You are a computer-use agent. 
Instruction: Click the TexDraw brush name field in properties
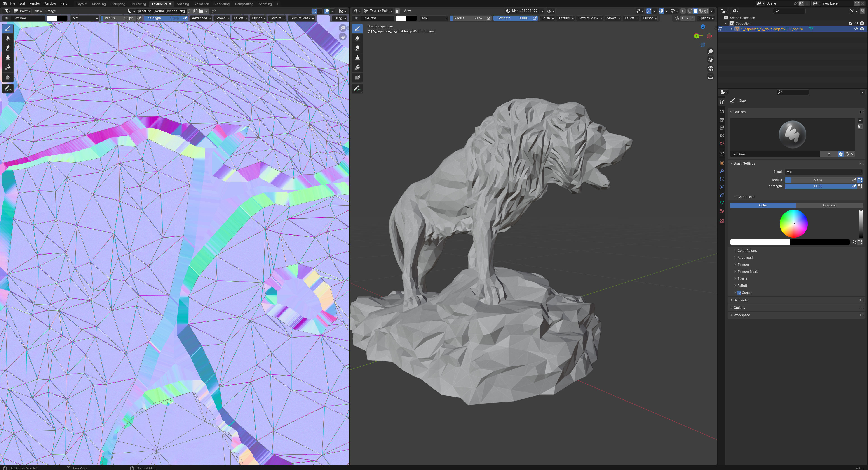(x=775, y=154)
